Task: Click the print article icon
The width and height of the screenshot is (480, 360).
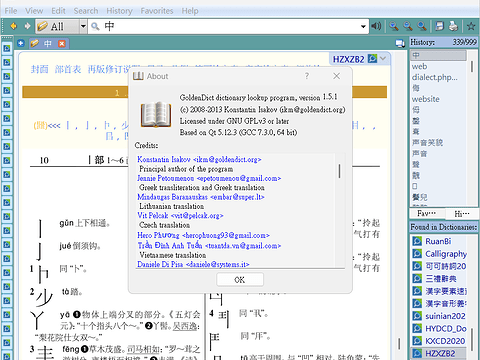Action: (x=453, y=26)
